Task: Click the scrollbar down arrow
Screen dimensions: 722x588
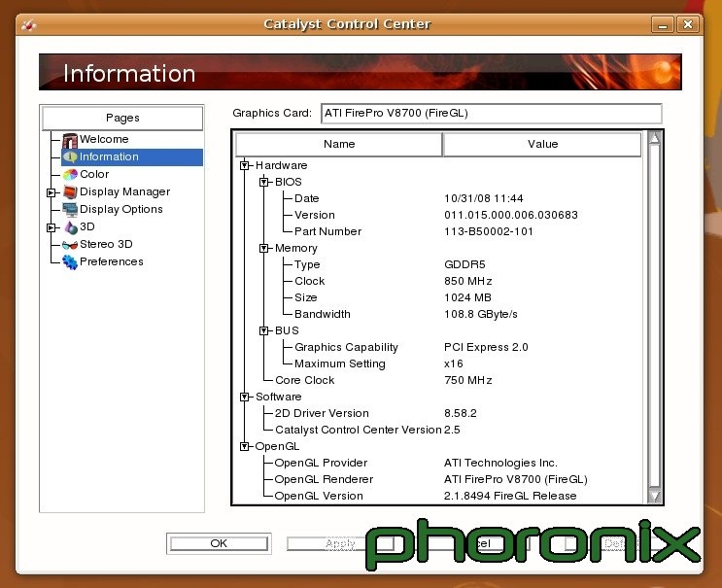Action: [654, 496]
